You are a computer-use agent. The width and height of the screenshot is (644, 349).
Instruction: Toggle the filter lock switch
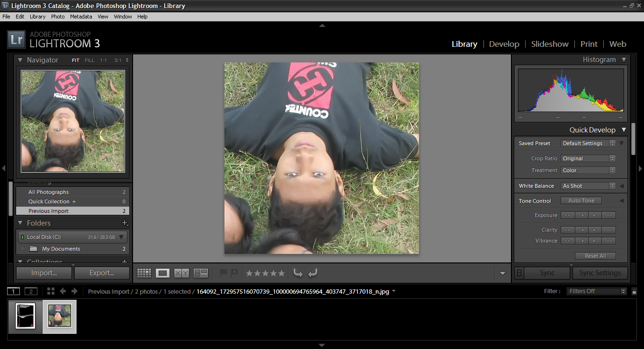point(634,291)
